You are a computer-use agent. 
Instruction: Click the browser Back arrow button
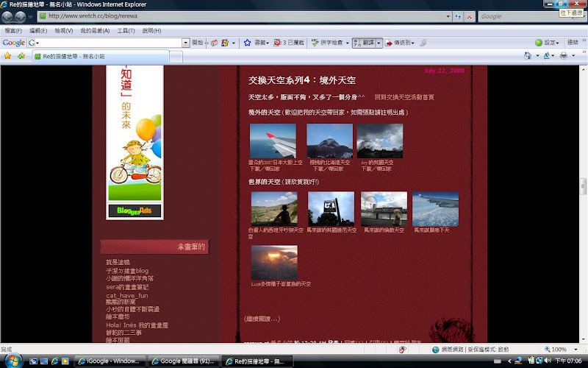[x=7, y=16]
